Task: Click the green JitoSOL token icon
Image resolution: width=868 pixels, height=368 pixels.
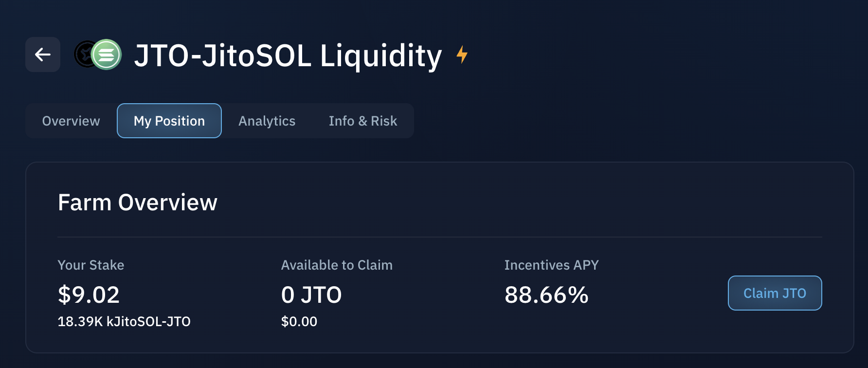Action: pyautogui.click(x=107, y=55)
